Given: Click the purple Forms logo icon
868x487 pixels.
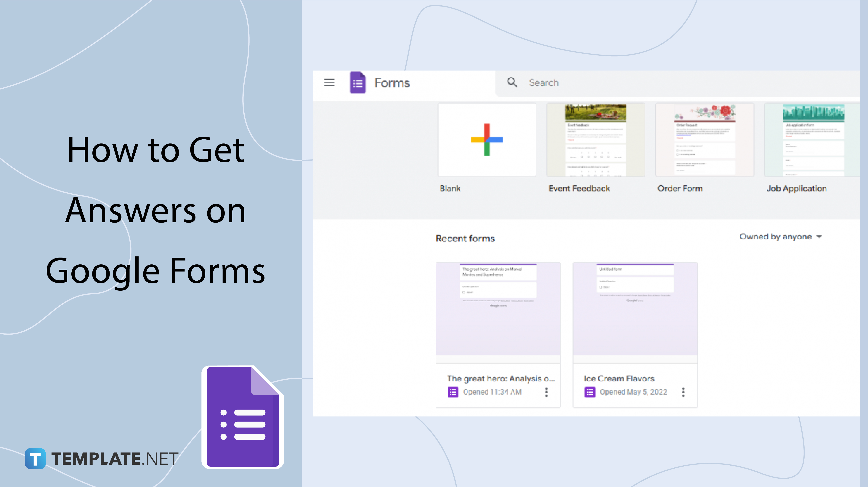Looking at the screenshot, I should 358,83.
